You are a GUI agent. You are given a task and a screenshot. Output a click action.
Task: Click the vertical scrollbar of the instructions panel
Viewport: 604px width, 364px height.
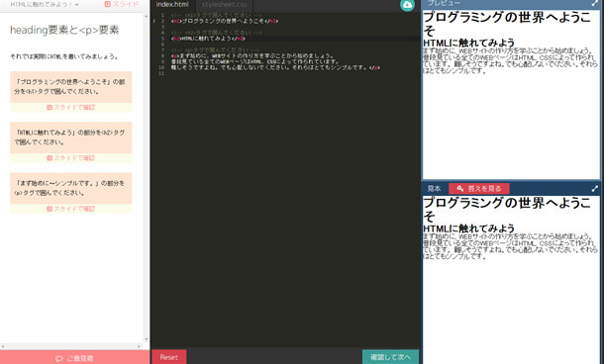pyautogui.click(x=146, y=177)
